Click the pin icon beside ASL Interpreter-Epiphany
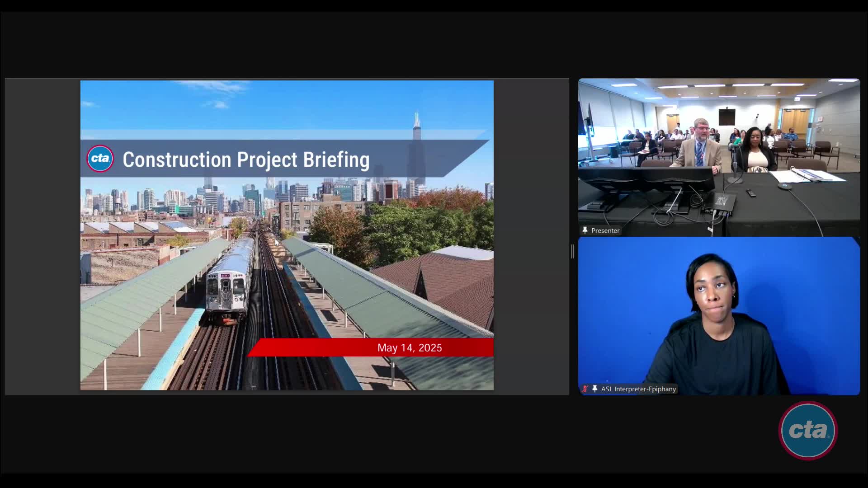 (x=594, y=389)
